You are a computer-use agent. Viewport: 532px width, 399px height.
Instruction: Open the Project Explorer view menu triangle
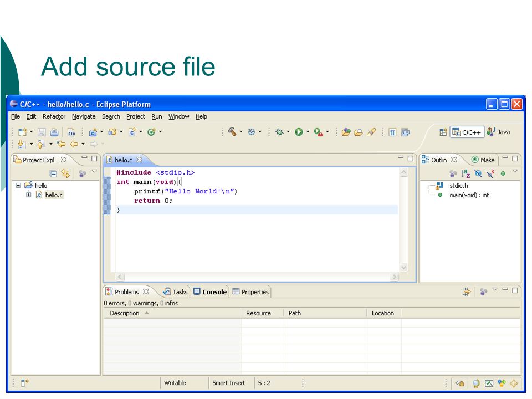coord(94,171)
